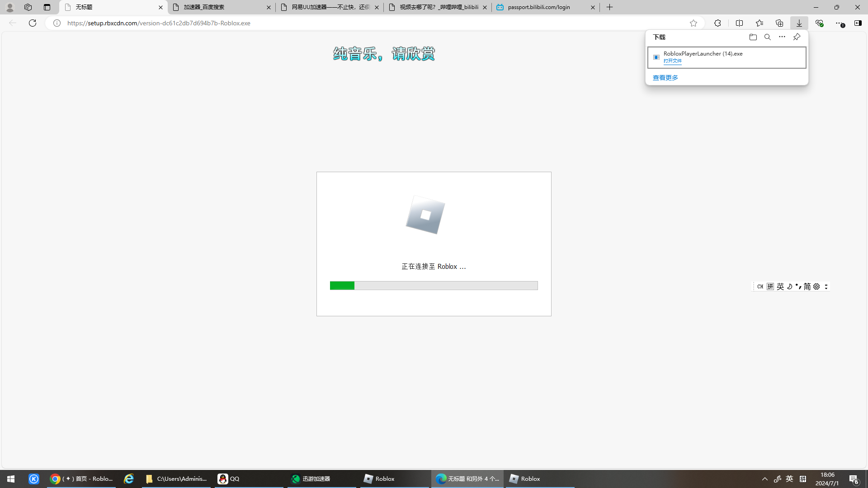This screenshot has width=868, height=488.
Task: Open the blue K app on taskbar
Action: click(34, 479)
